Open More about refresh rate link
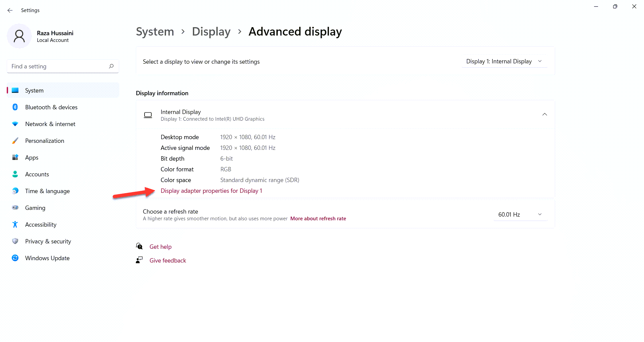644x342 pixels. [318, 219]
